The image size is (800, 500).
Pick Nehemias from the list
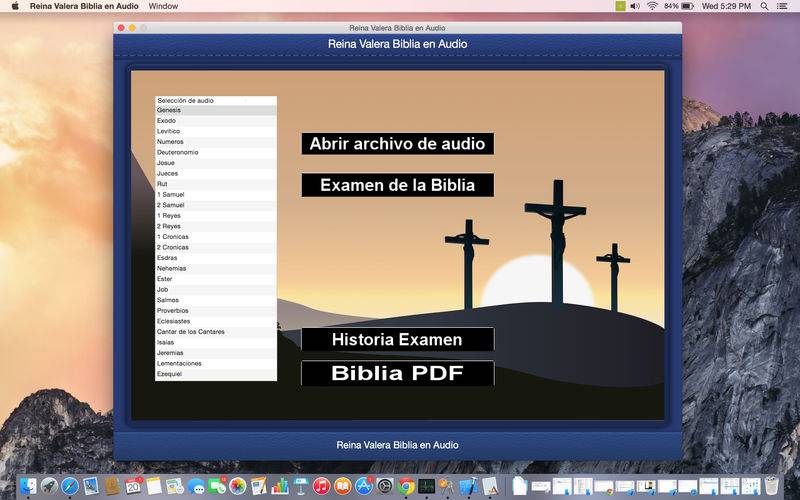(x=216, y=268)
